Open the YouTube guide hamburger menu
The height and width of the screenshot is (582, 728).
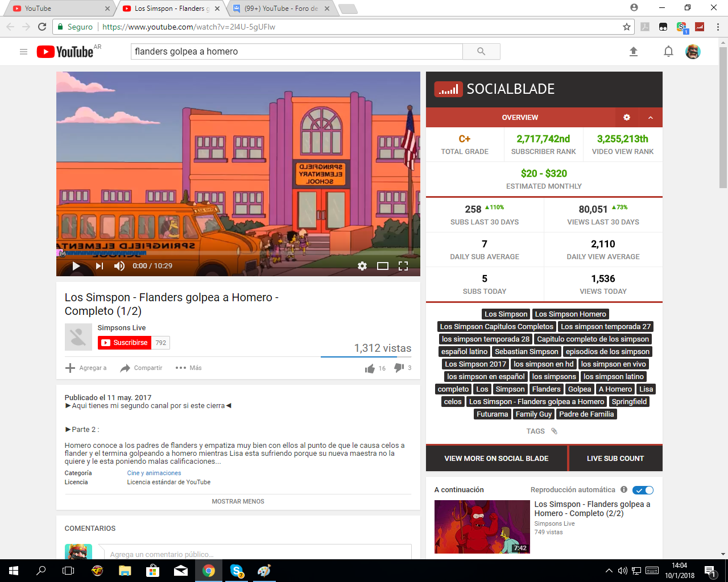[23, 52]
